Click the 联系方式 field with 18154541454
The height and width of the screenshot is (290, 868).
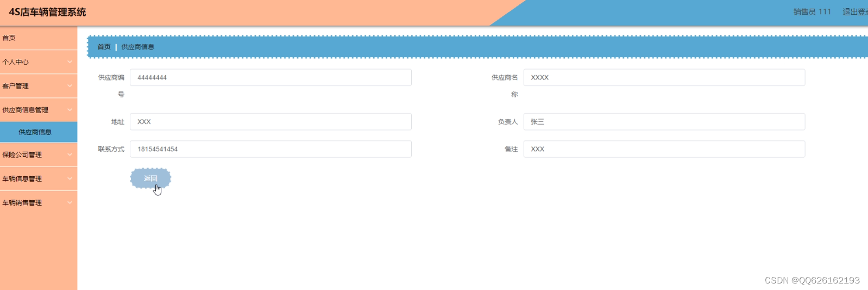pos(271,149)
